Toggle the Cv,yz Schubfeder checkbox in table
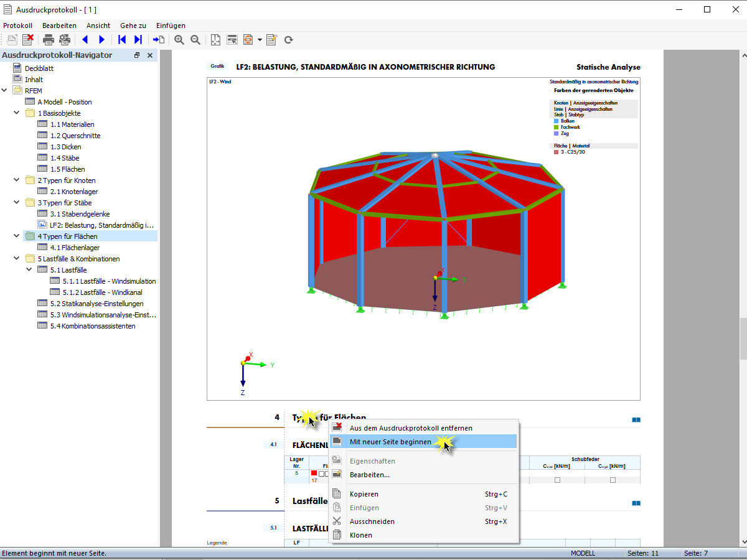This screenshot has width=747, height=560. coord(613,480)
